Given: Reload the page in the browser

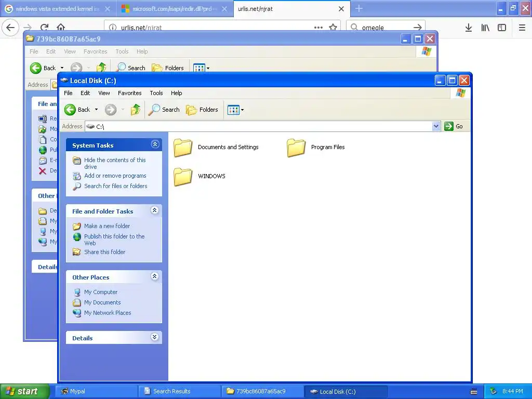Looking at the screenshot, I should point(45,27).
